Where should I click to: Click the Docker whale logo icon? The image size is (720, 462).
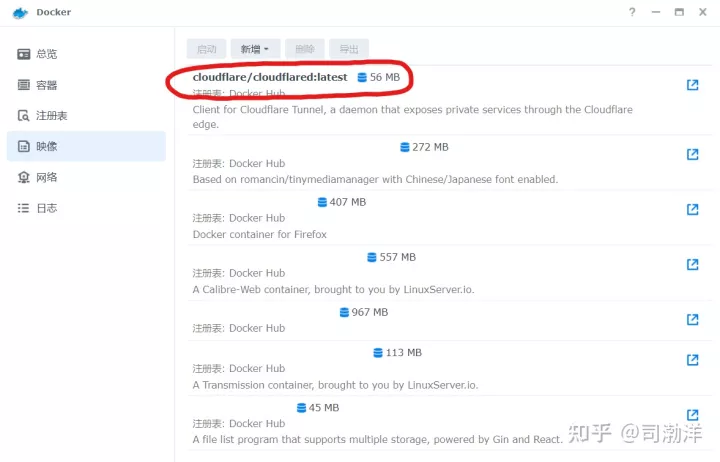(21, 13)
